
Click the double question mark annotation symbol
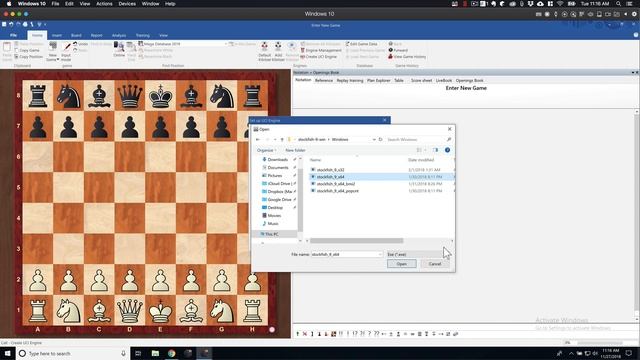pyautogui.click(x=376, y=334)
